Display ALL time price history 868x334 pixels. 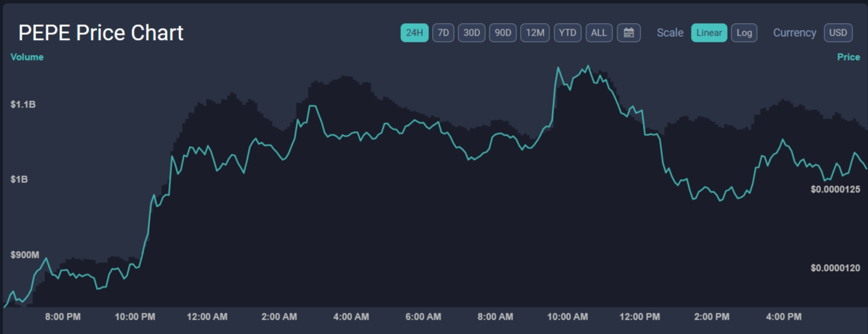click(x=599, y=33)
